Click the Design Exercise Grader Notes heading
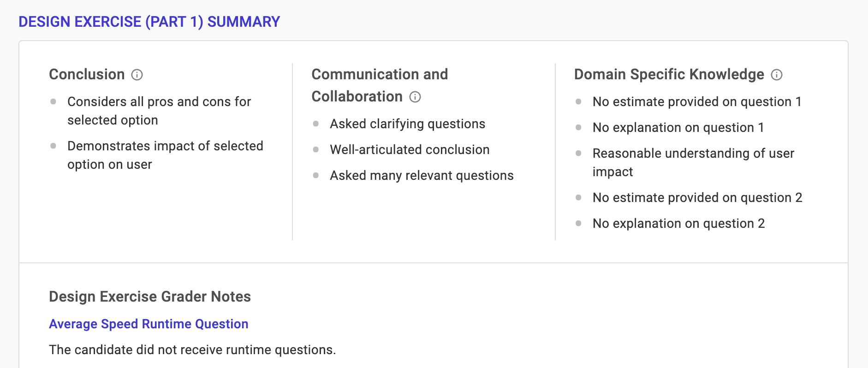This screenshot has height=368, width=868. point(150,297)
